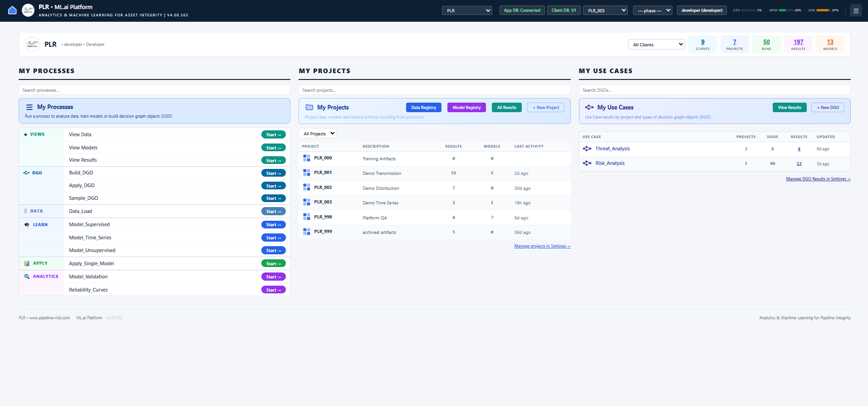Screen dimensions: 868x406
Task: Click the PLR_998 project grid icon
Action: tap(307, 217)
